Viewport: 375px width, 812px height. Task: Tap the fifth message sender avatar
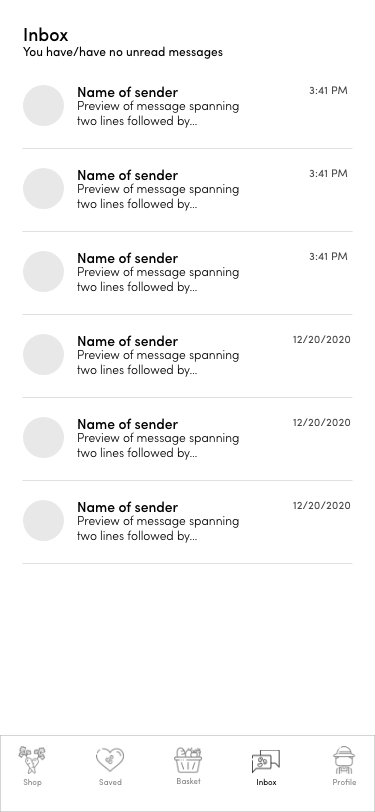coord(44,438)
